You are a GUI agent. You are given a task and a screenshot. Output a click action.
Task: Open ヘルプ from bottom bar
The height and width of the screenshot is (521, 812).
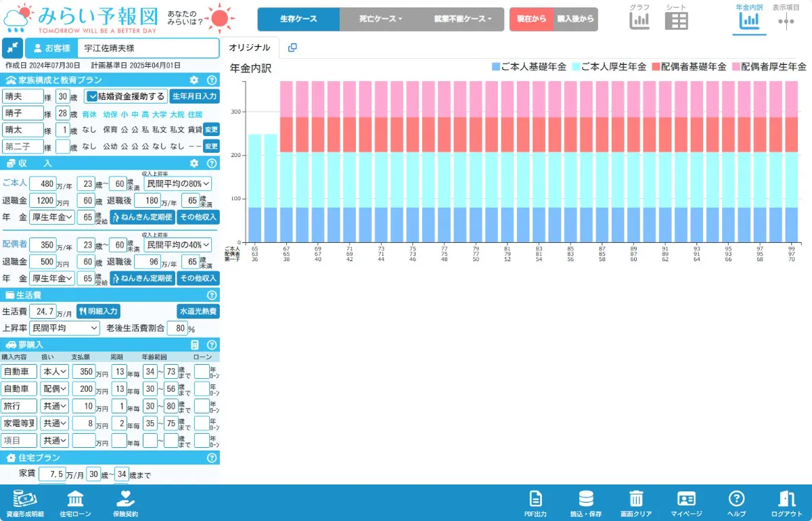tap(736, 503)
